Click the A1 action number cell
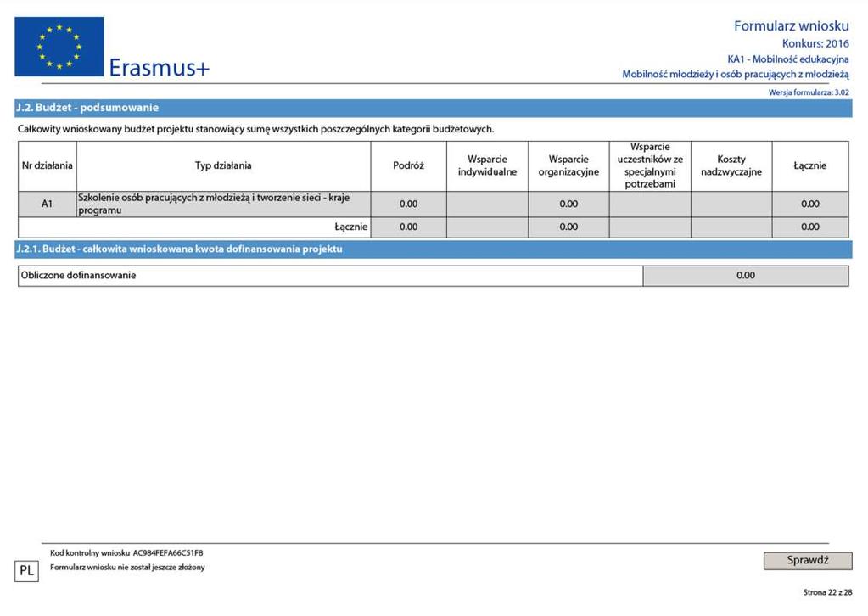868x616 pixels. point(47,204)
